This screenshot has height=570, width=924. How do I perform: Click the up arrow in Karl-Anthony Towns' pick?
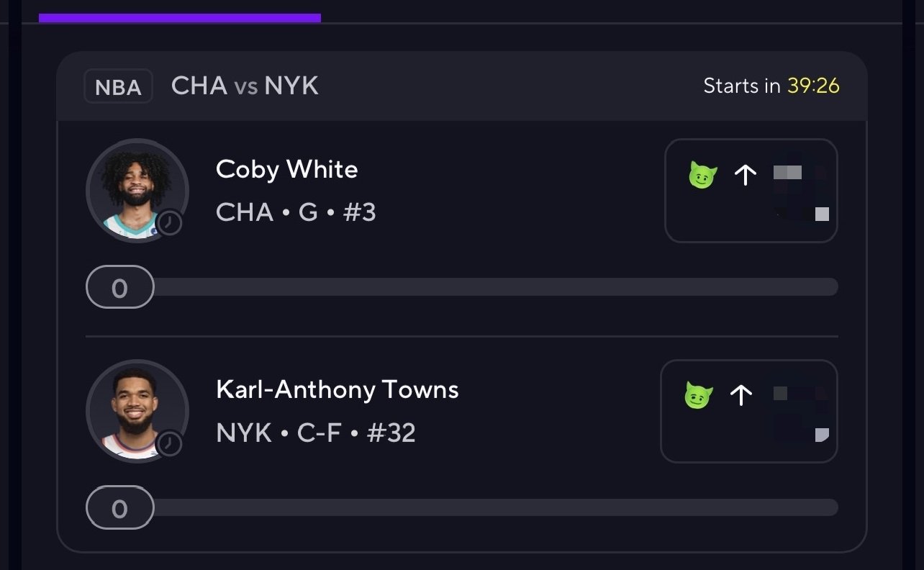[740, 395]
